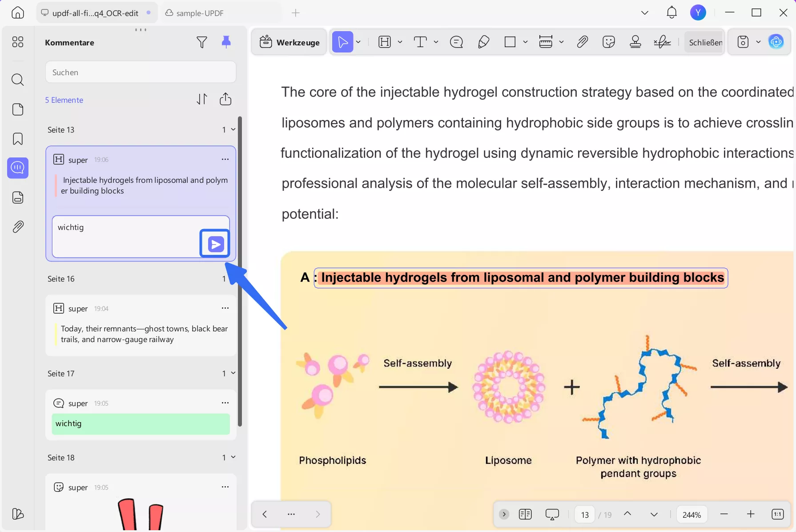Collapse the Seite 17 comment group
The image size is (796, 532).
(233, 373)
